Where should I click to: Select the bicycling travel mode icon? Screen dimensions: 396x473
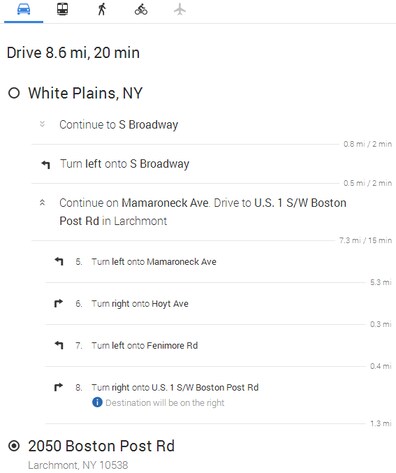pyautogui.click(x=141, y=9)
